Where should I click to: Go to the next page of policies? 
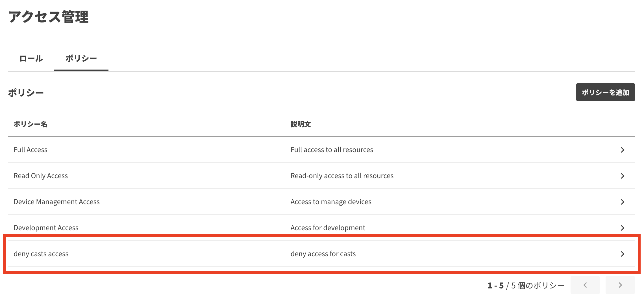point(620,285)
